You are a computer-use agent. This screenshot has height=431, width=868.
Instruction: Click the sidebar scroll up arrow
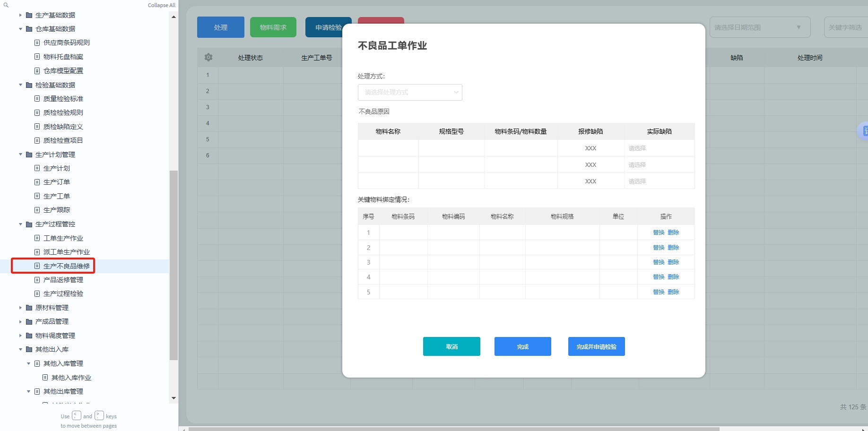coord(174,17)
